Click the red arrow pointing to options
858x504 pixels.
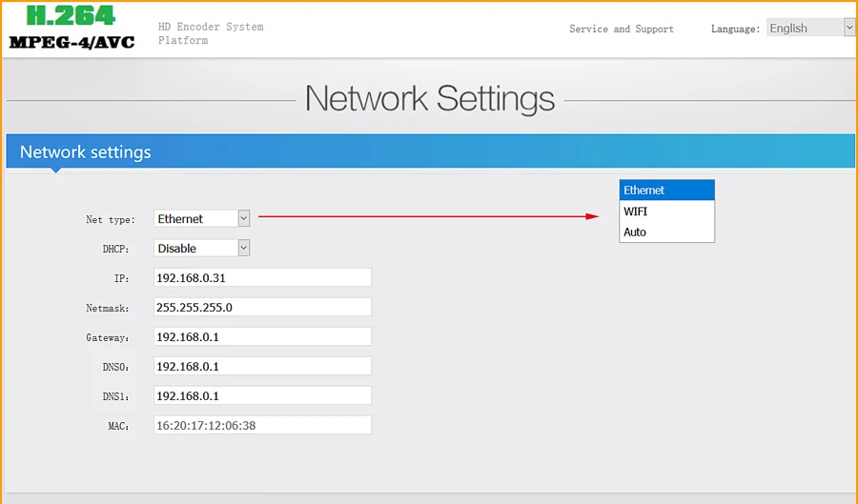coord(428,216)
